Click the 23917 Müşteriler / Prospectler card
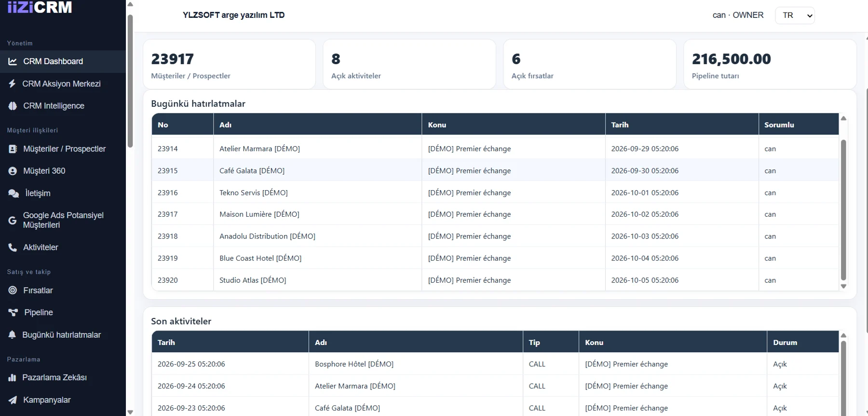 coord(230,64)
